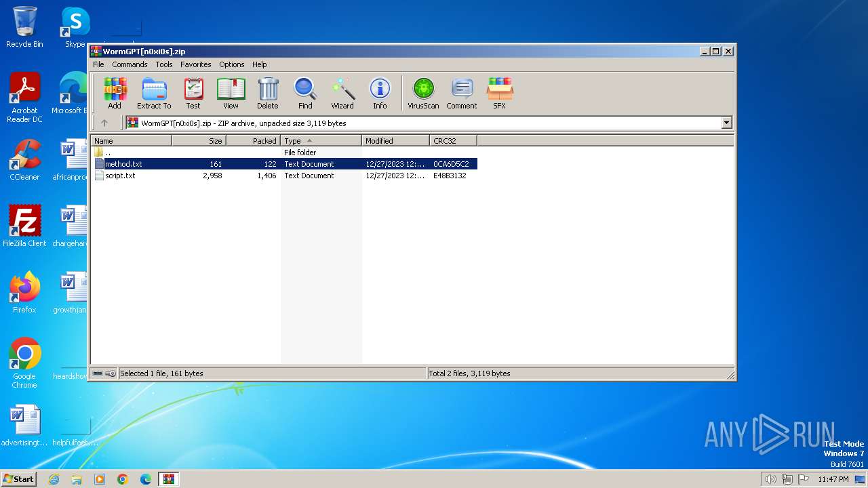Run the Test archive tool

(x=193, y=93)
